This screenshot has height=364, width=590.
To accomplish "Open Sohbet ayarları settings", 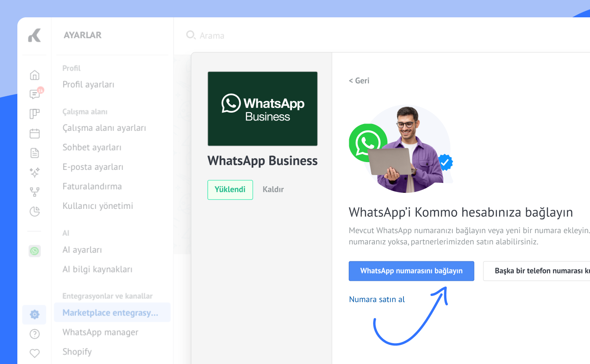I will (92, 147).
